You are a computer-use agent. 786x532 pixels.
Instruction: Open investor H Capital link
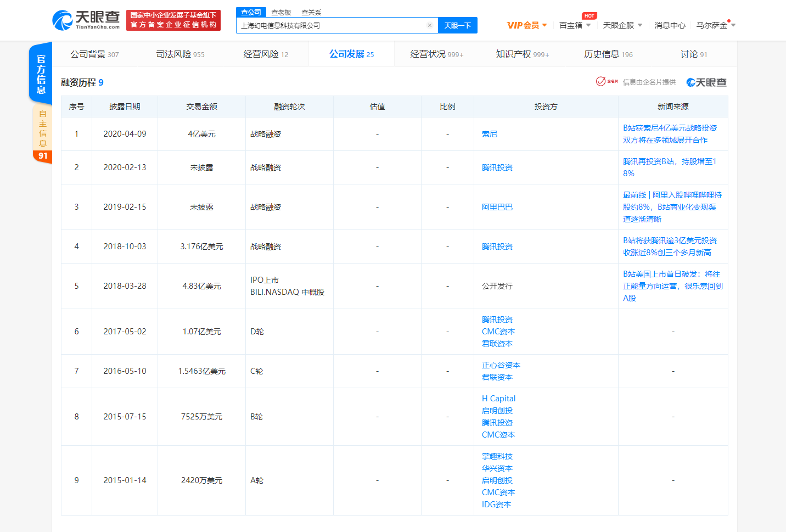coord(498,399)
